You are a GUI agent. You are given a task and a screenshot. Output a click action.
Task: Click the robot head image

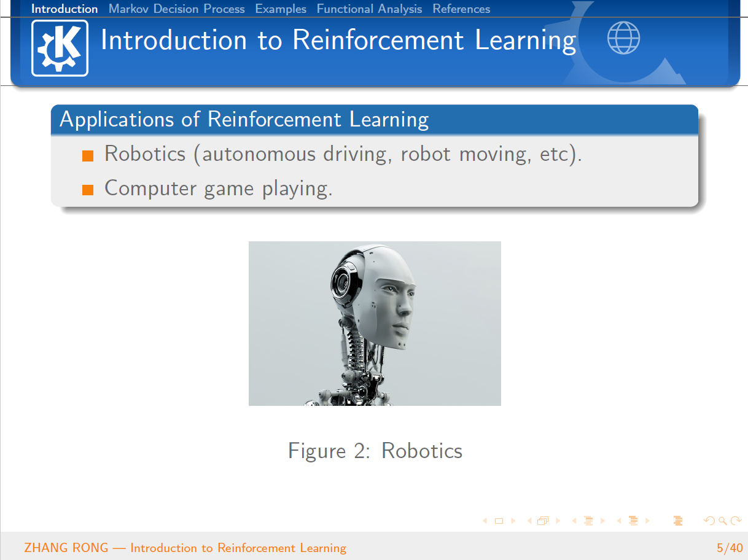pos(375,324)
